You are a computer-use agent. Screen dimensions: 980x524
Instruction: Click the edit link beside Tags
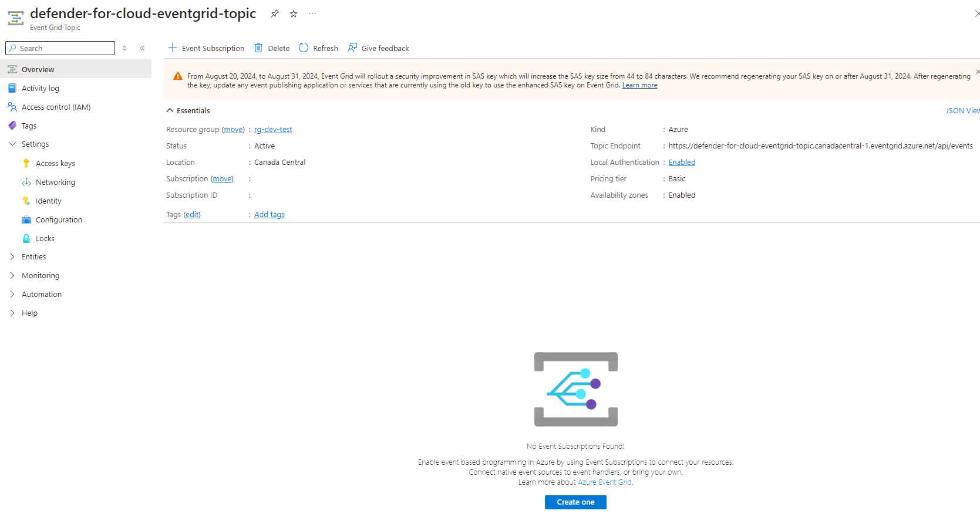coord(192,215)
